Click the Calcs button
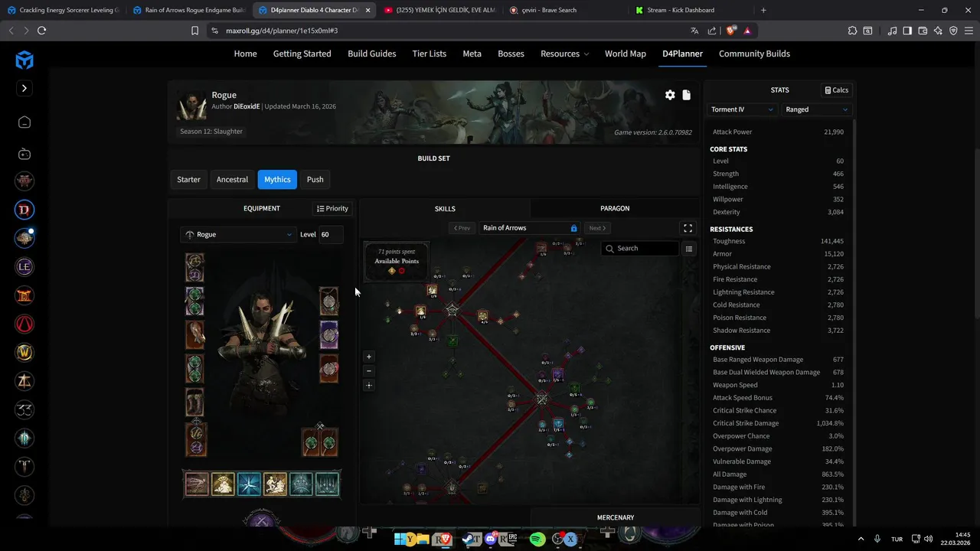This screenshot has height=551, width=980. click(x=836, y=90)
